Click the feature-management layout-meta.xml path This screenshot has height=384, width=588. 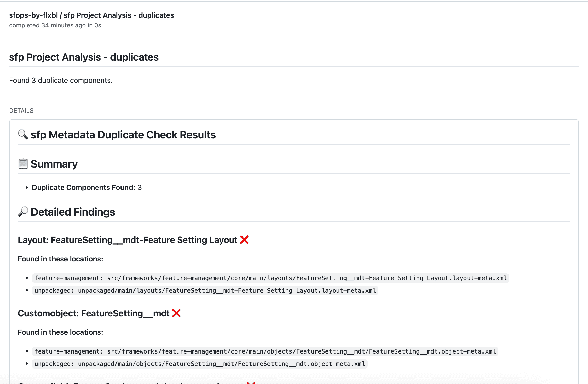click(x=271, y=278)
